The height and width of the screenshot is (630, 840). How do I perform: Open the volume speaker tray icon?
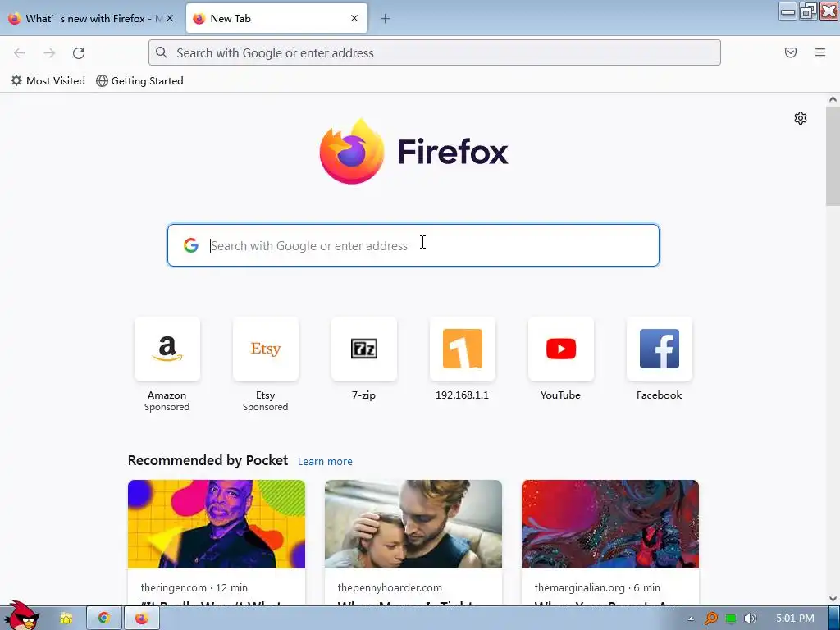pos(751,619)
